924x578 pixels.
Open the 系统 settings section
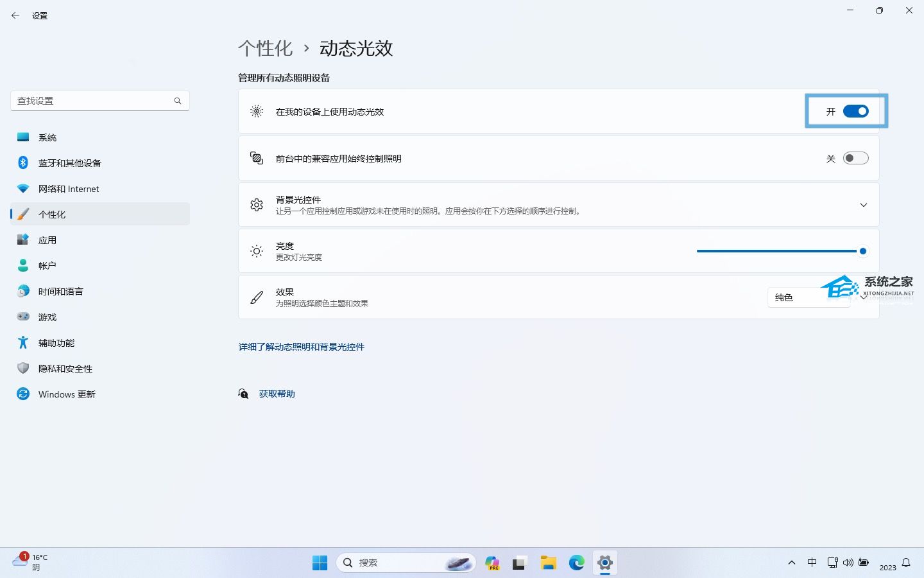click(47, 137)
